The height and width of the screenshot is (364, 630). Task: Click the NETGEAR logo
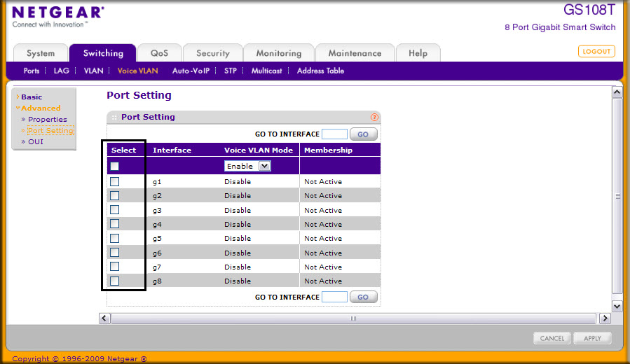58,13
